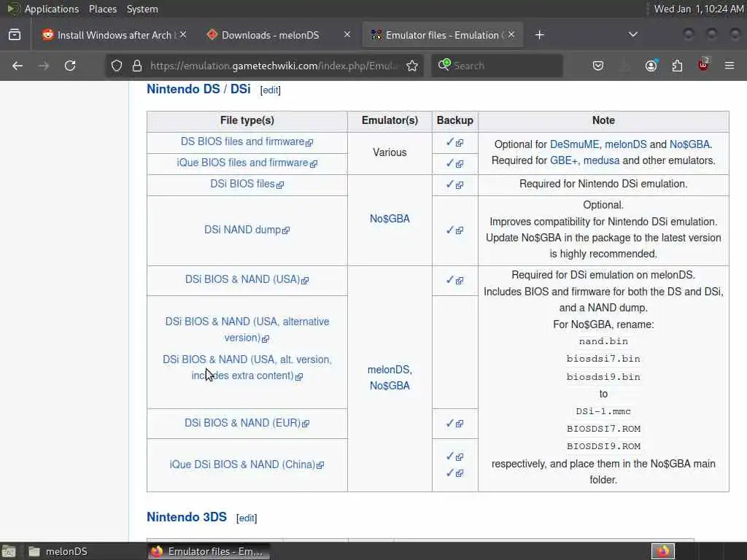Bookmark this page with the star icon
This screenshot has height=560, width=747.
412,66
